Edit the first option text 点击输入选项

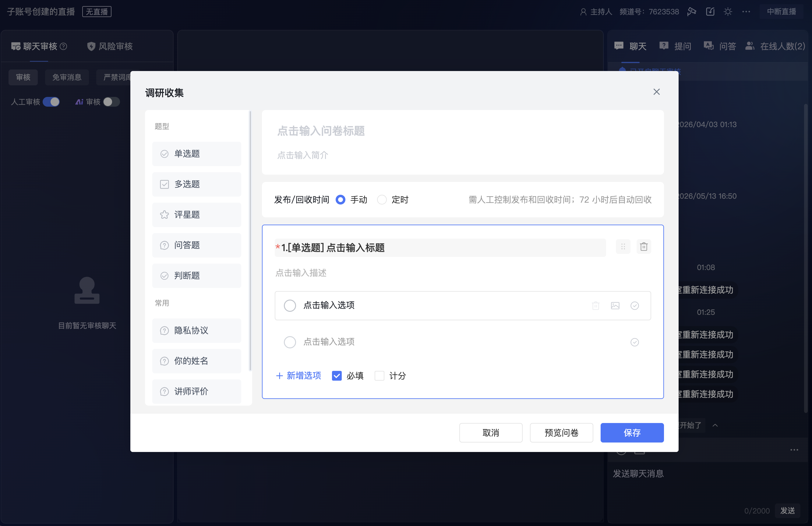click(x=329, y=305)
